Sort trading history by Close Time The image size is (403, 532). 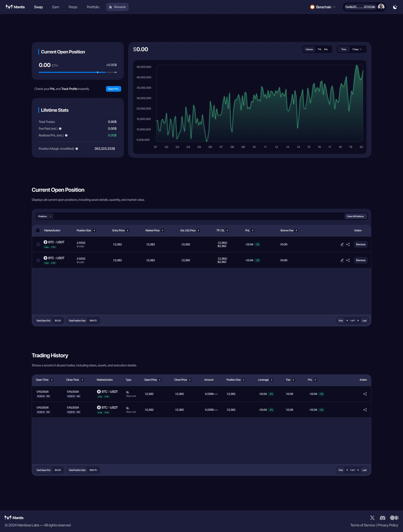(x=82, y=380)
